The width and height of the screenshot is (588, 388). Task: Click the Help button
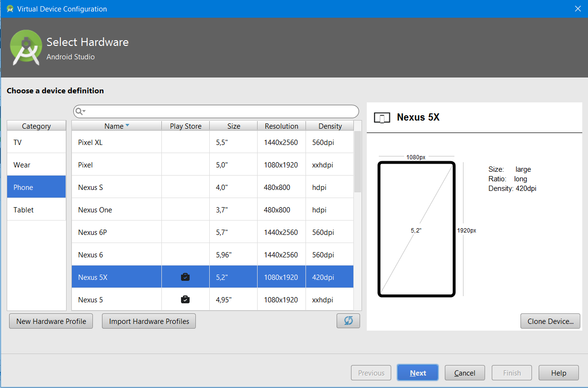pos(558,373)
